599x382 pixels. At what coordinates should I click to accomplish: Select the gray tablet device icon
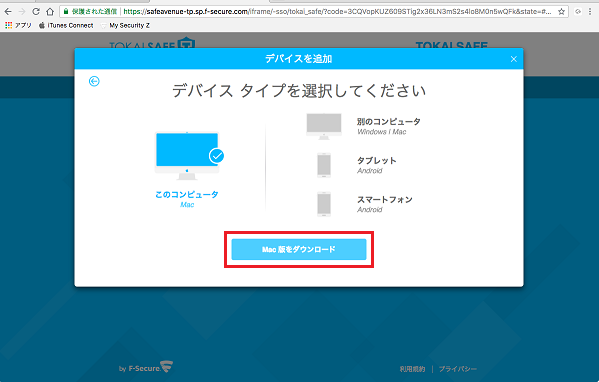[x=324, y=165]
